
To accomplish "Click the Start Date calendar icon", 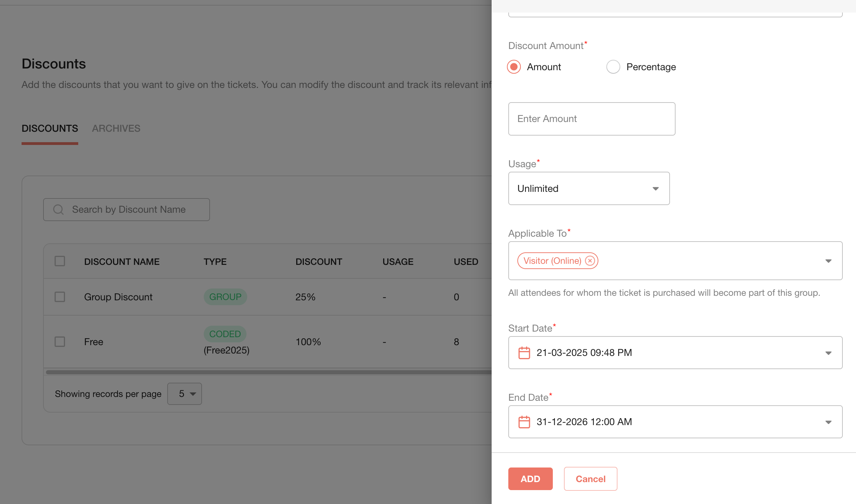I will click(524, 352).
